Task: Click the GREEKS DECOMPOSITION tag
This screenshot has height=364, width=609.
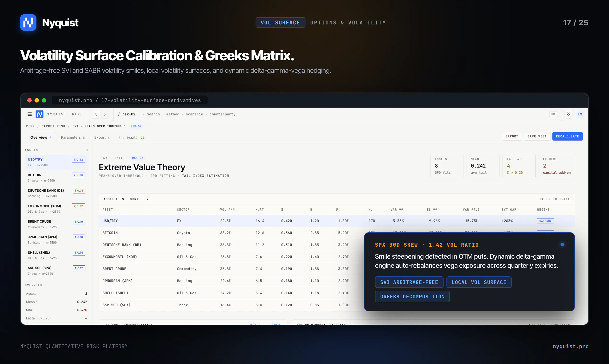Action: tap(412, 296)
